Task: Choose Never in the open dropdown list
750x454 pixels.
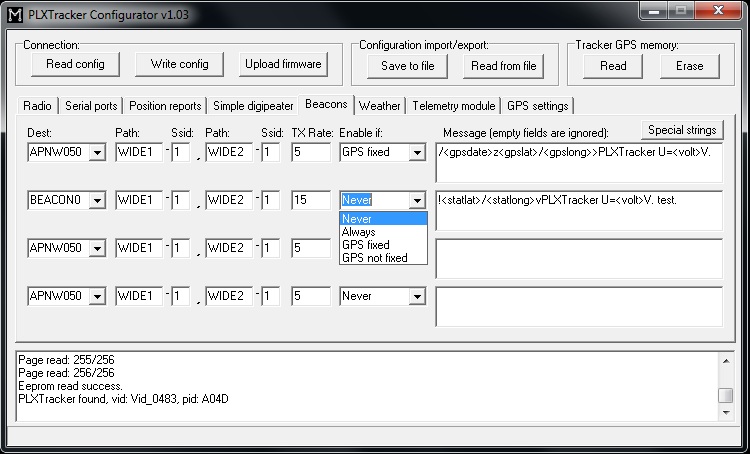Action: coord(383,219)
